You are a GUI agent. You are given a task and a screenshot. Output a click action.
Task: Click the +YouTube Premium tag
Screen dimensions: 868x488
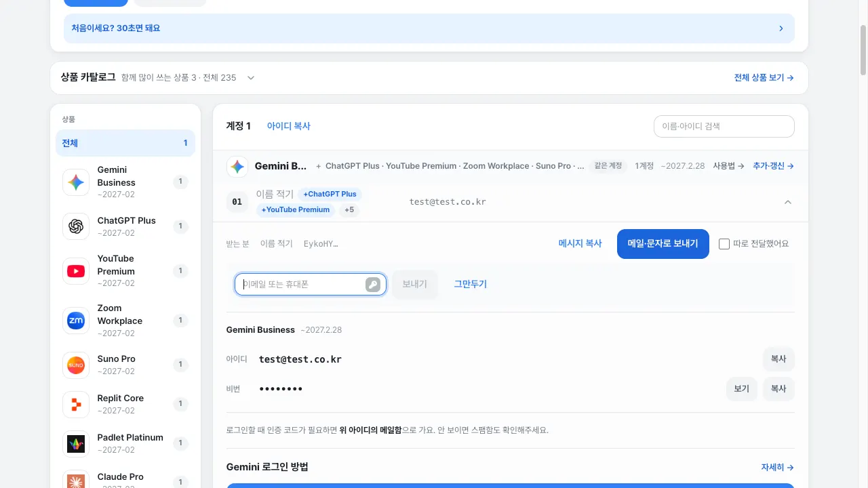pyautogui.click(x=296, y=210)
